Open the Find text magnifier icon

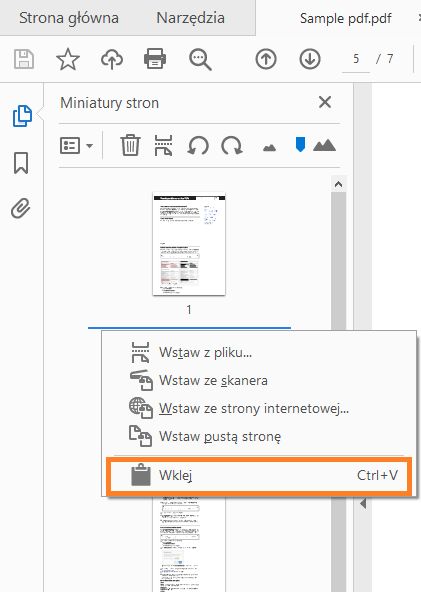(200, 59)
